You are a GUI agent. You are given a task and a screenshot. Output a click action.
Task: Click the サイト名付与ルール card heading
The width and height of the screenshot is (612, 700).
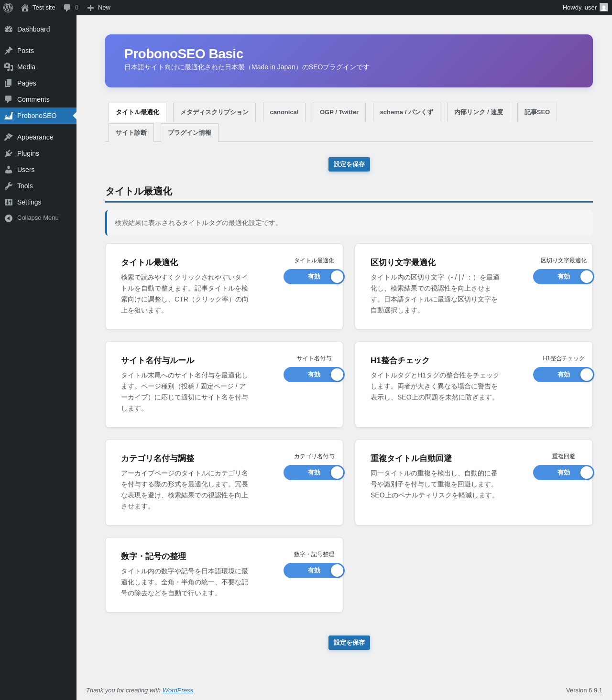point(158,360)
